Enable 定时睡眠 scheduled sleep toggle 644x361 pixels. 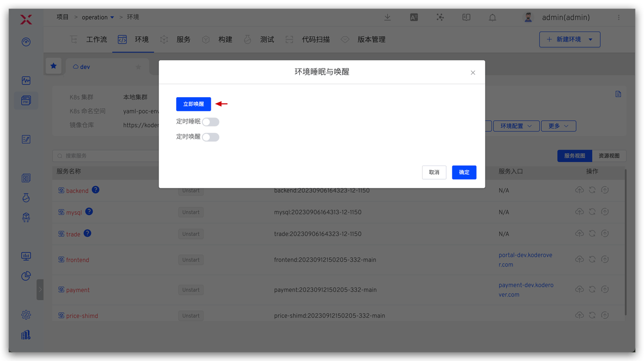(x=210, y=121)
